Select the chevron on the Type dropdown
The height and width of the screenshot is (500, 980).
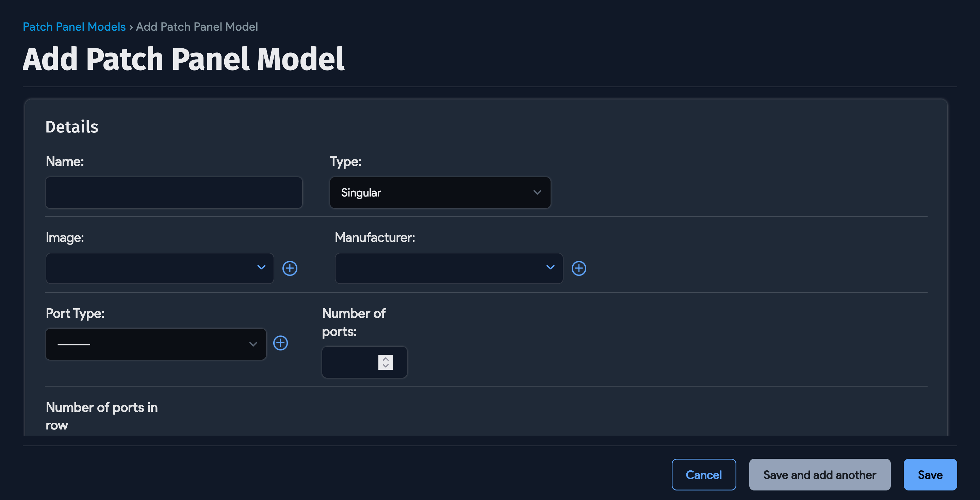point(537,192)
